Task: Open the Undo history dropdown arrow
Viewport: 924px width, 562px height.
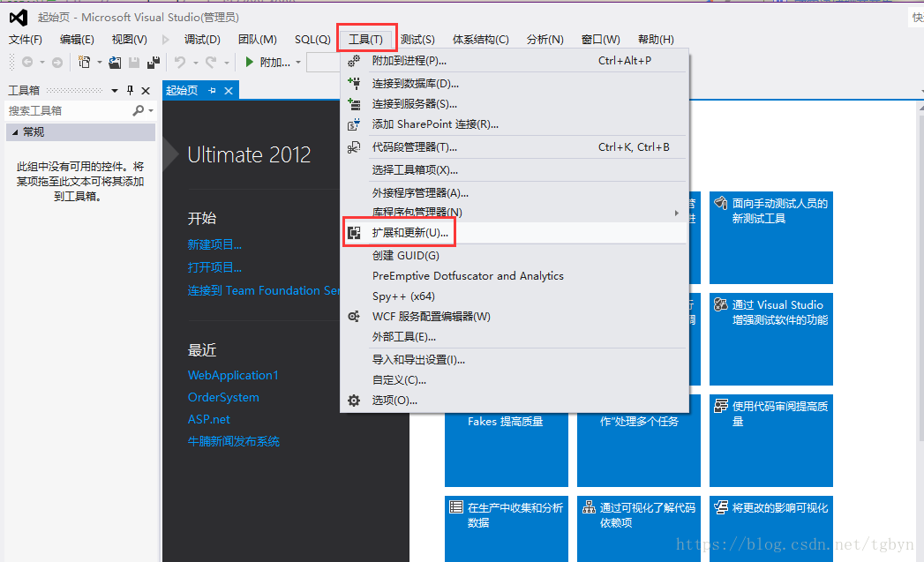Action: (x=196, y=62)
